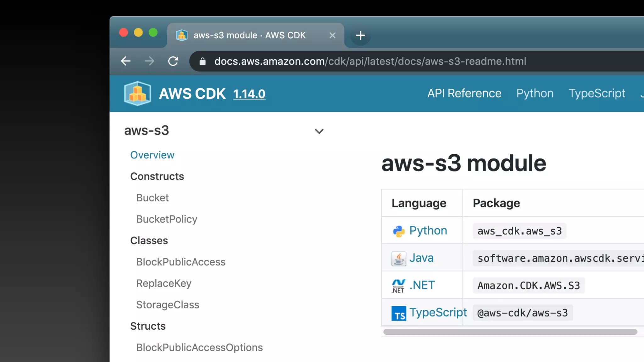The image size is (644, 362).
Task: Click the padlock site info icon
Action: 203,62
